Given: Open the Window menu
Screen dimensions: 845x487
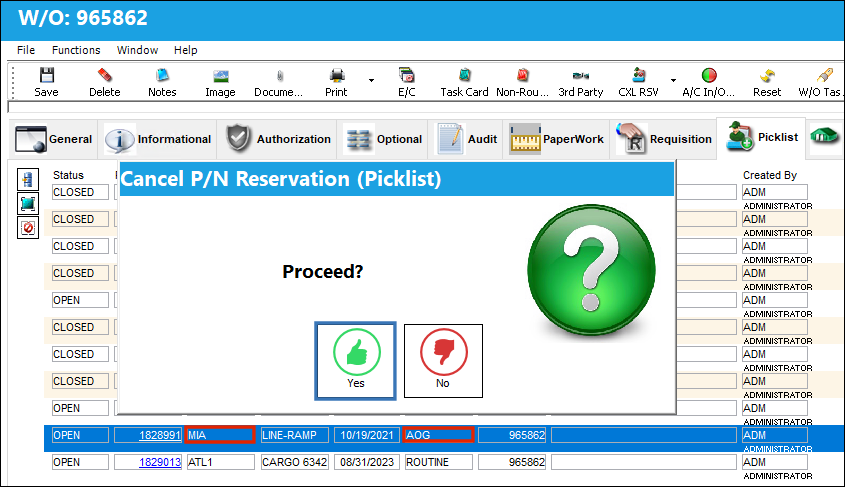Looking at the screenshot, I should coord(137,50).
